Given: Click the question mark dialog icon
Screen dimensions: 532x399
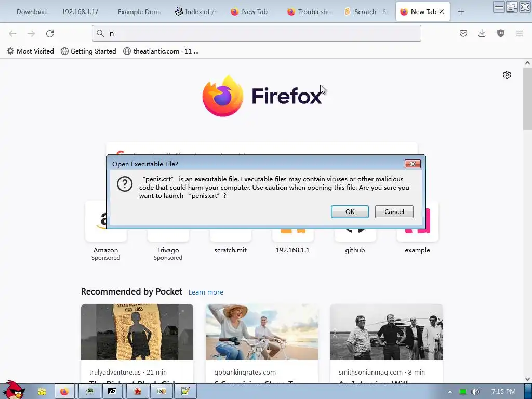Looking at the screenshot, I should point(125,184).
